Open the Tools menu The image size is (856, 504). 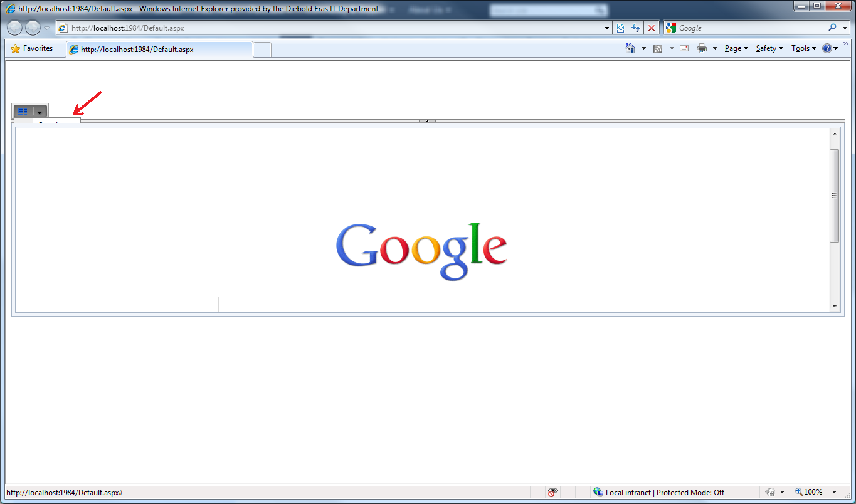(x=804, y=48)
